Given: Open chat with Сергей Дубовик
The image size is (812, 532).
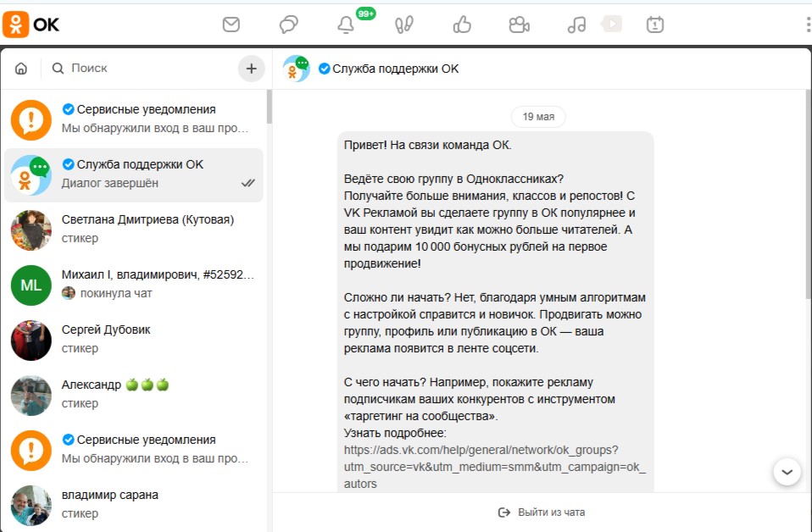Looking at the screenshot, I should (134, 340).
